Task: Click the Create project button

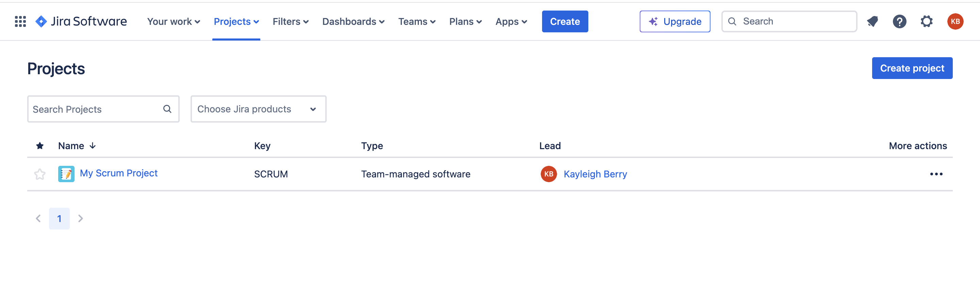Action: point(912,68)
